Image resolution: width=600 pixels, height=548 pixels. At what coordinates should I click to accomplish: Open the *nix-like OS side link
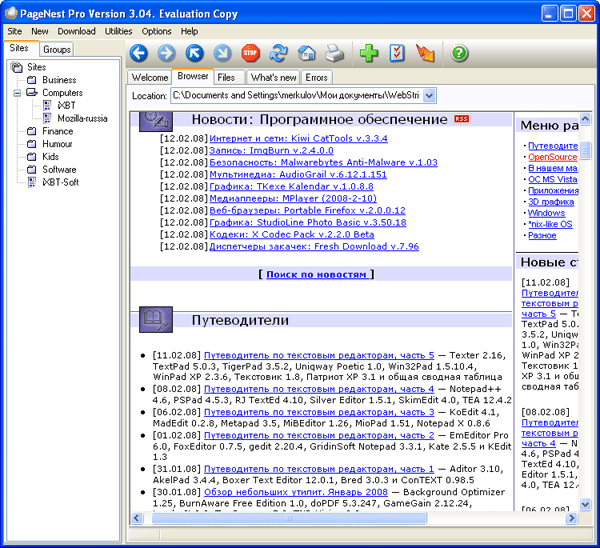click(550, 224)
